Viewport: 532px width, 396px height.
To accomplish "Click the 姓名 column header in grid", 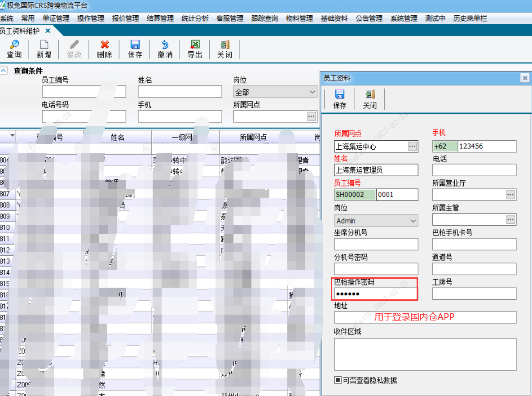I will [117, 137].
